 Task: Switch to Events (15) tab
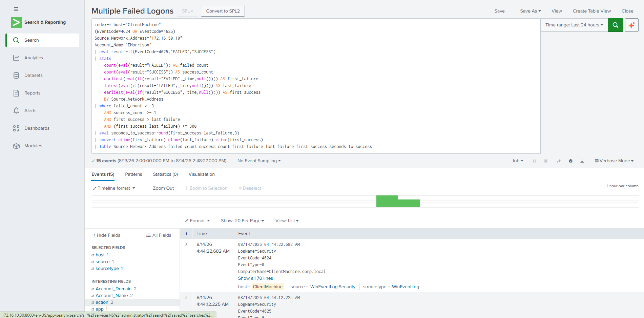tap(103, 174)
